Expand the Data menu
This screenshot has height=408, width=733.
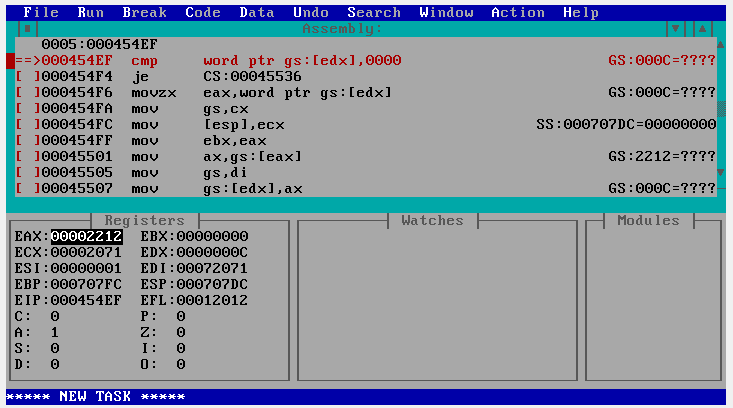[x=257, y=13]
